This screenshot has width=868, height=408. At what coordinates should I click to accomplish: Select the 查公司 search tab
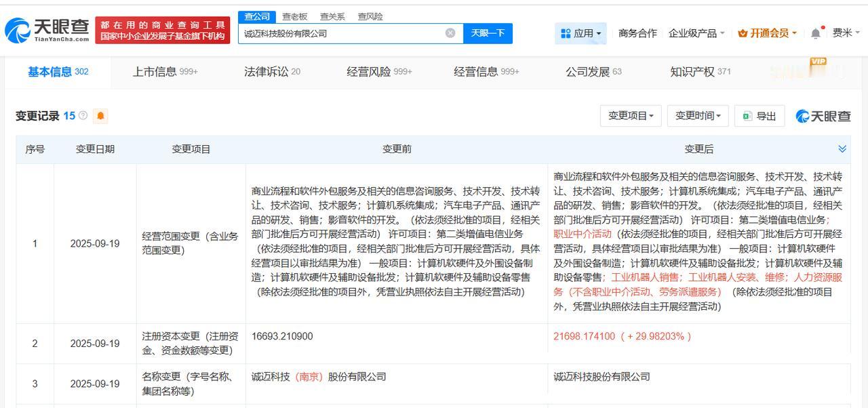click(x=257, y=16)
